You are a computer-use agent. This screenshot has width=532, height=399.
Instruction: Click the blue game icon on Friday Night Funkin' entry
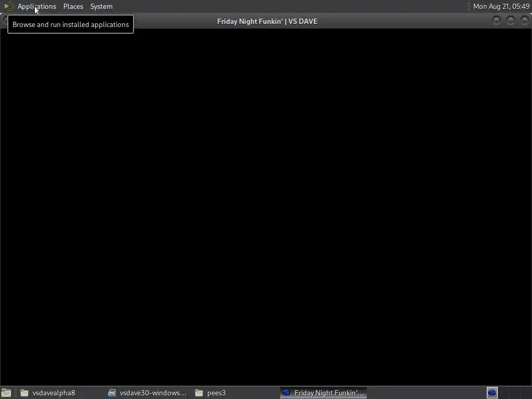coord(286,393)
